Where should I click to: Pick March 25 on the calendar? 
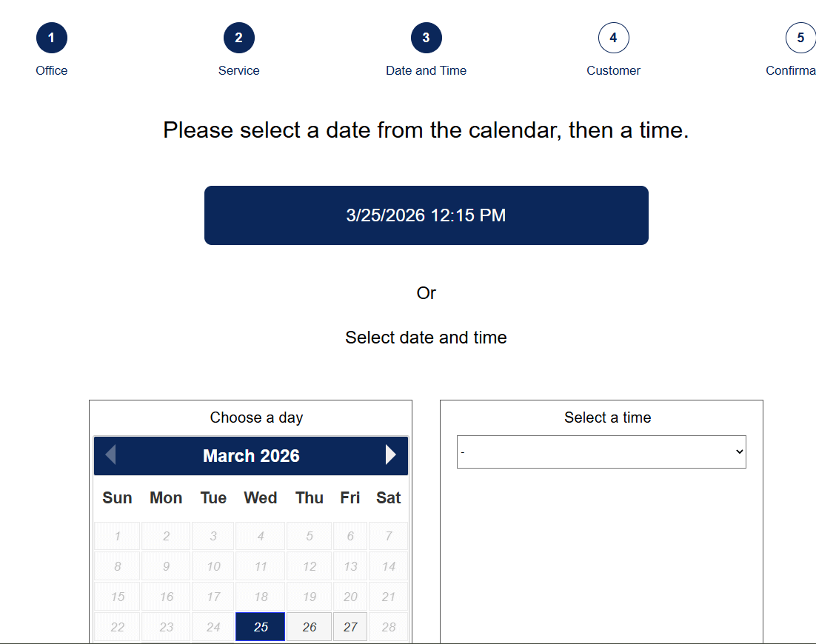tap(261, 627)
